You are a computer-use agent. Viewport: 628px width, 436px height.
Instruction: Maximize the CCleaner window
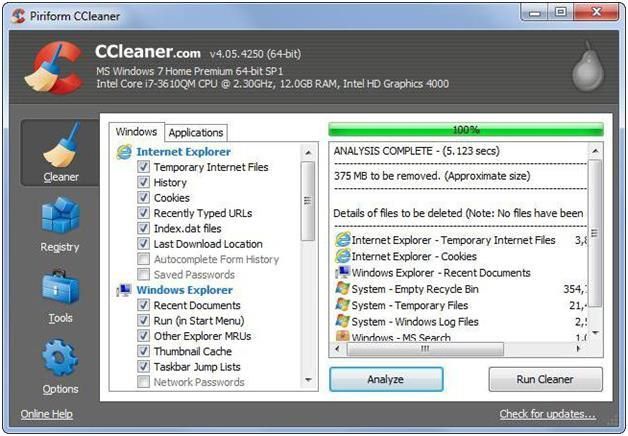click(x=561, y=12)
